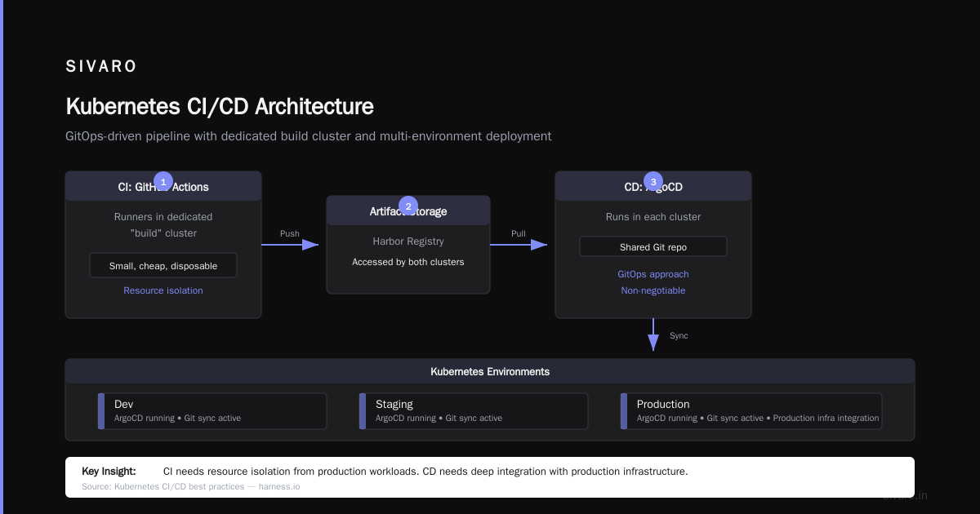
Task: Click the GitOps-driven pipeline subtitle
Action: tap(309, 136)
